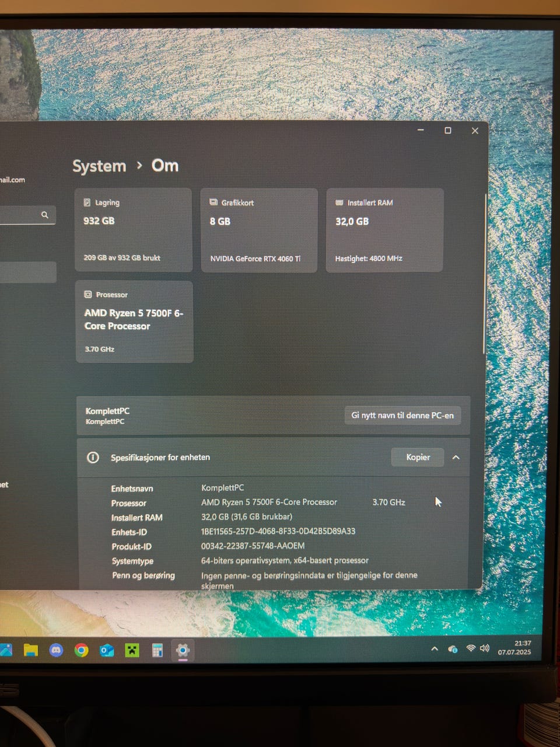Click the KomplettPC device name heading
This screenshot has width=560, height=747.
[107, 411]
